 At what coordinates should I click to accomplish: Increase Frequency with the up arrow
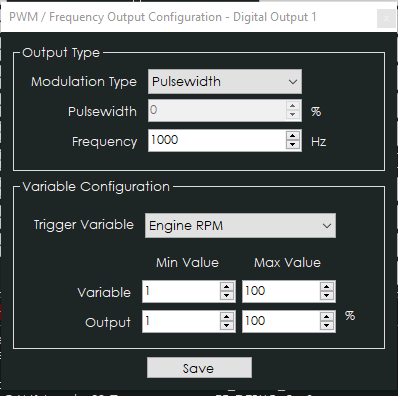[293, 136]
